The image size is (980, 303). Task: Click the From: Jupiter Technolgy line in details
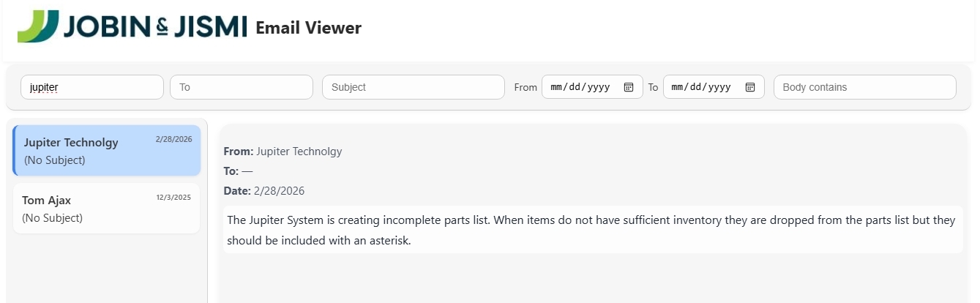click(283, 151)
